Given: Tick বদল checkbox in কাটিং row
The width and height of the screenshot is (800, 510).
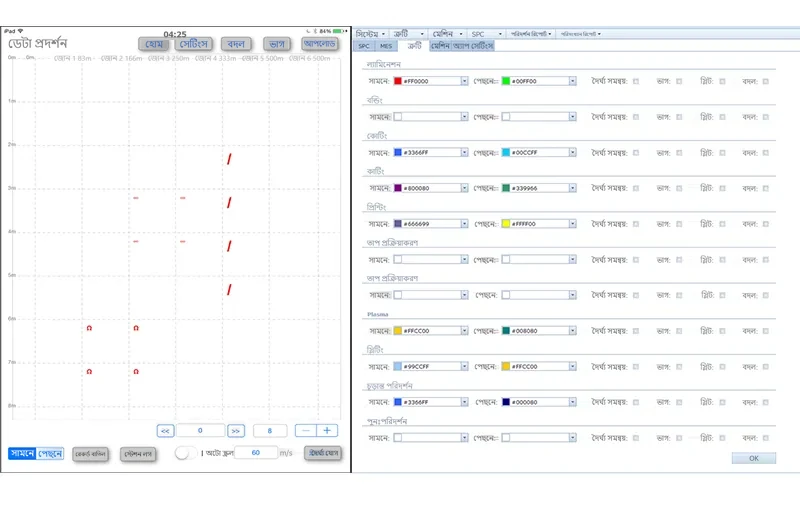Looking at the screenshot, I should [766, 188].
